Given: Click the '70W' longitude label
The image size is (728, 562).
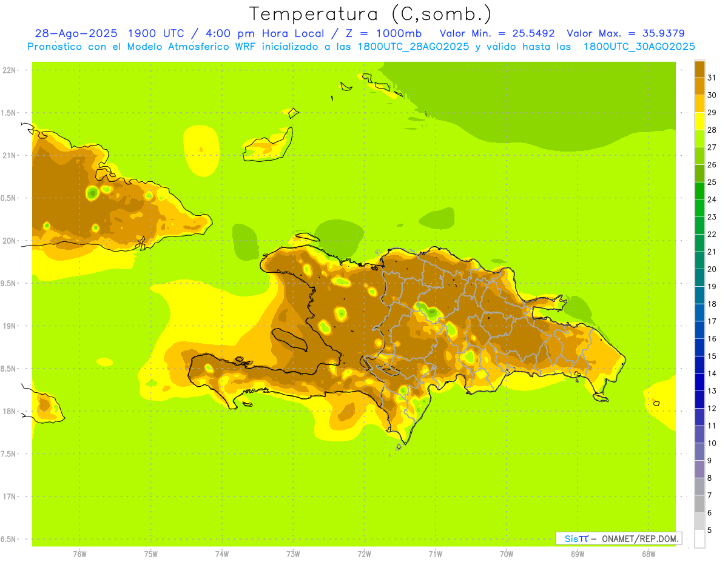Looking at the screenshot, I should click(x=507, y=554).
